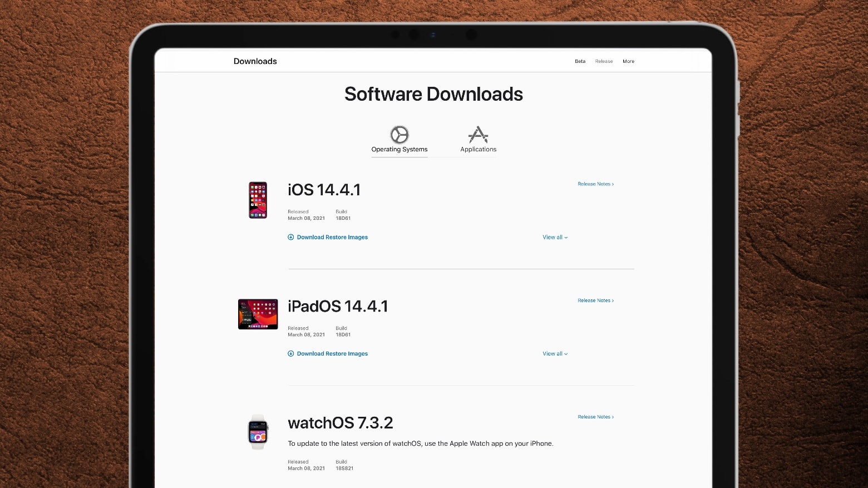Click the download icon beside iPadOS Download Restore Images
868x488 pixels.
point(290,353)
